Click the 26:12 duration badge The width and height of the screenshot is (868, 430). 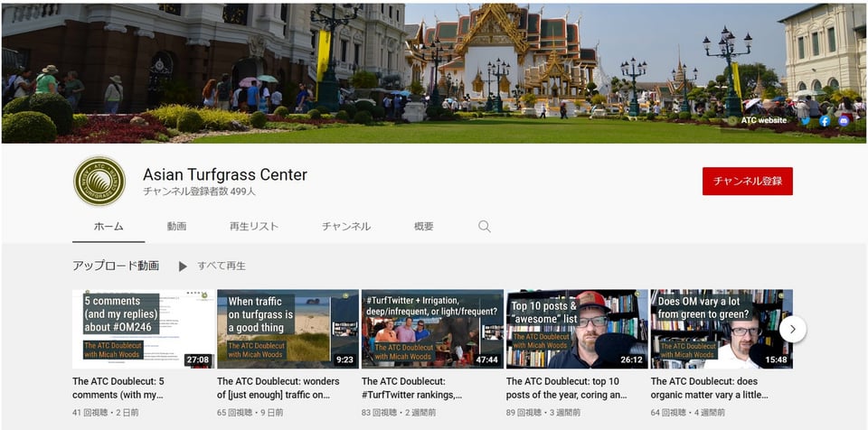632,360
